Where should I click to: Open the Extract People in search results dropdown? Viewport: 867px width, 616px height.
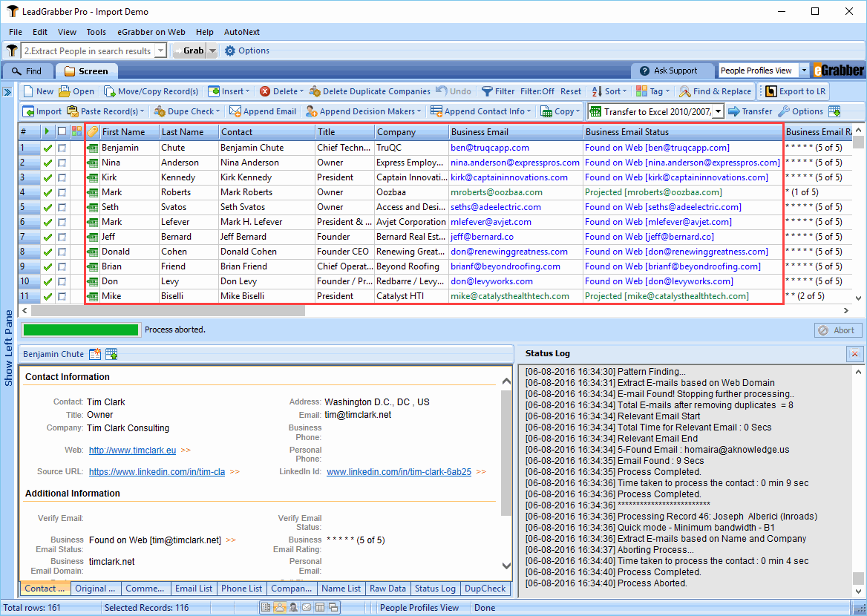click(x=160, y=51)
